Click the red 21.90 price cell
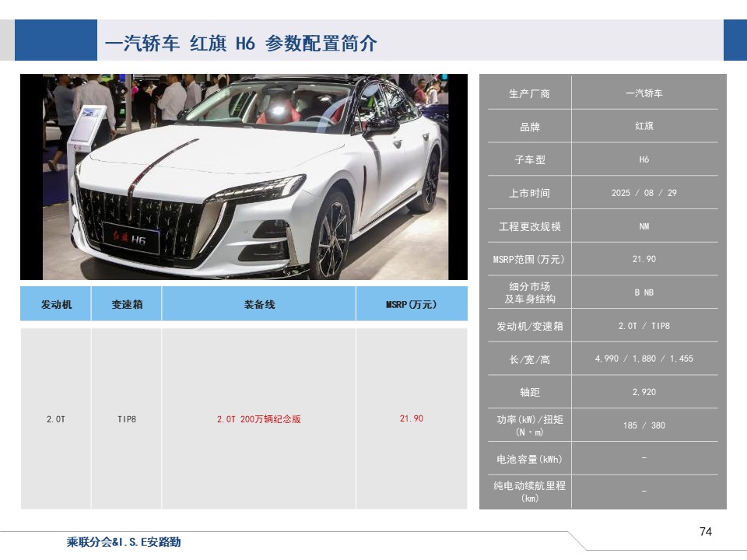 (x=412, y=418)
